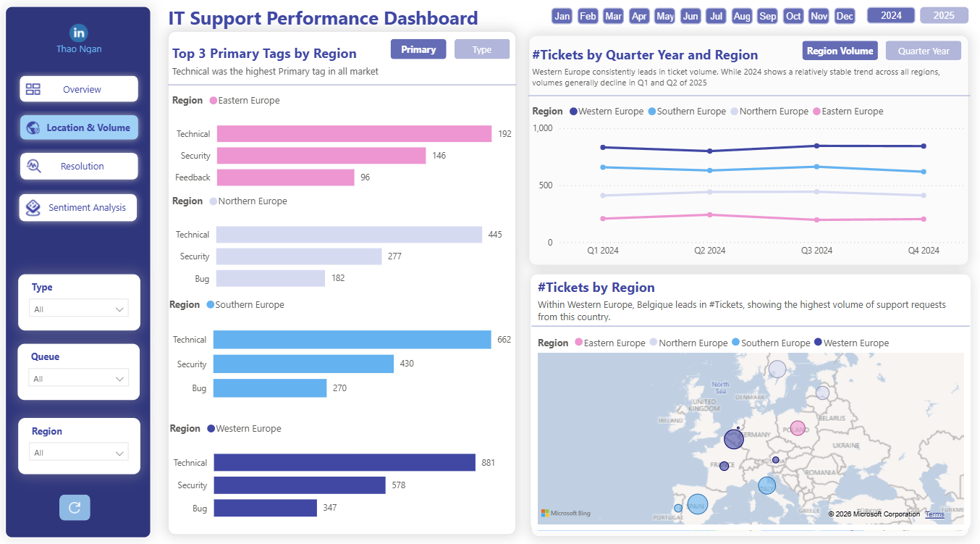The image size is (980, 544).
Task: Filter by month Mar
Action: 614,16
